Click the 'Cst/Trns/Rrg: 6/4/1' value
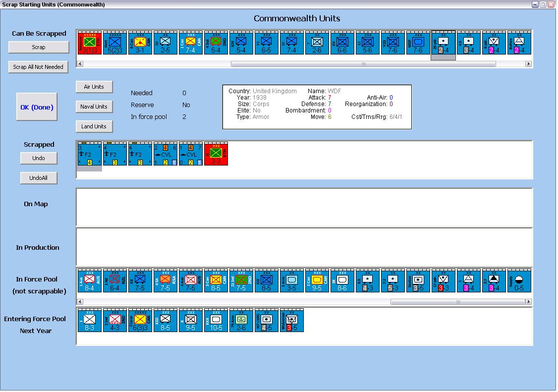This screenshot has width=558, height=392. [377, 117]
